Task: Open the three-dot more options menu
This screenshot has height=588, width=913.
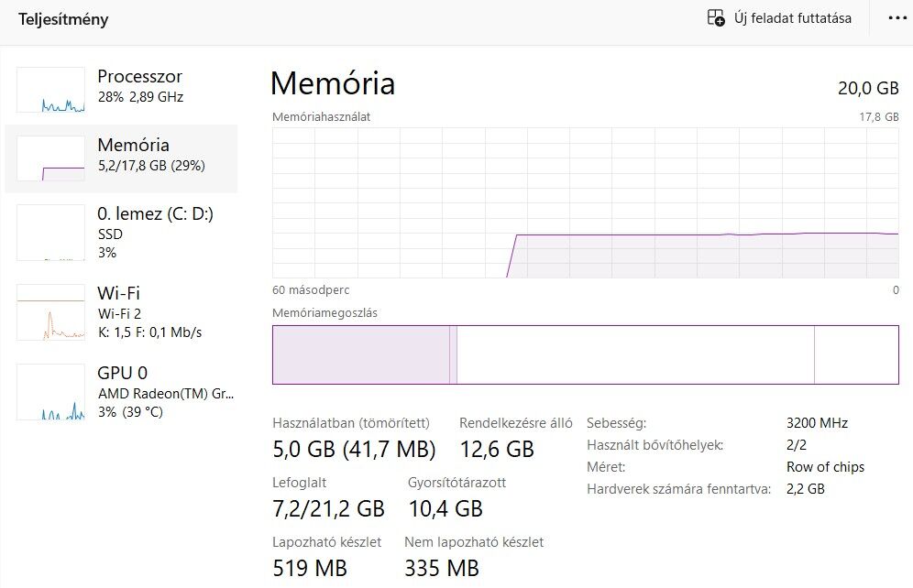Action: (896, 18)
